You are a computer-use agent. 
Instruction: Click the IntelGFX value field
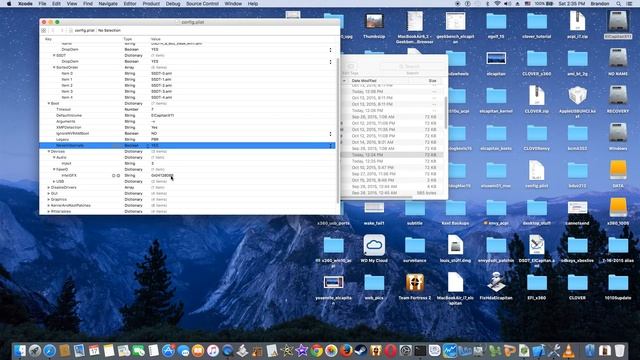[162, 176]
